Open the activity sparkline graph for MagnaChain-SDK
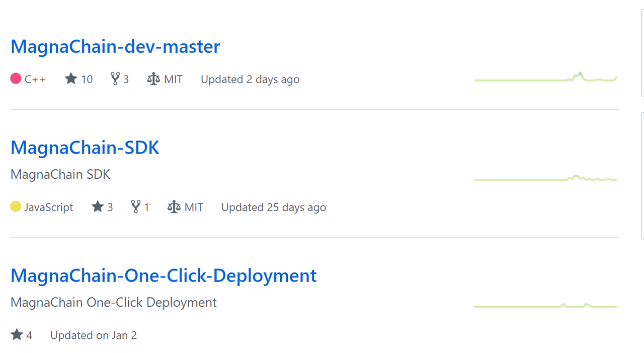The width and height of the screenshot is (644, 353). pyautogui.click(x=545, y=178)
